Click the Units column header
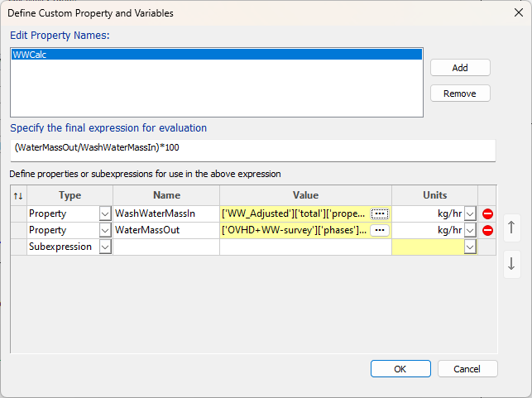This screenshot has height=398, width=532. pyautogui.click(x=435, y=195)
